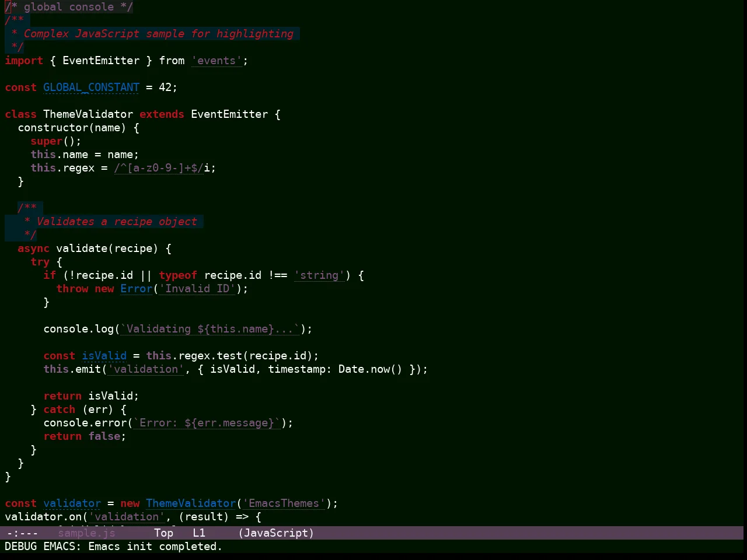The height and width of the screenshot is (560, 747).
Task: Click the regex literal '/^[a-z0-9-]+$/'
Action: (159, 168)
